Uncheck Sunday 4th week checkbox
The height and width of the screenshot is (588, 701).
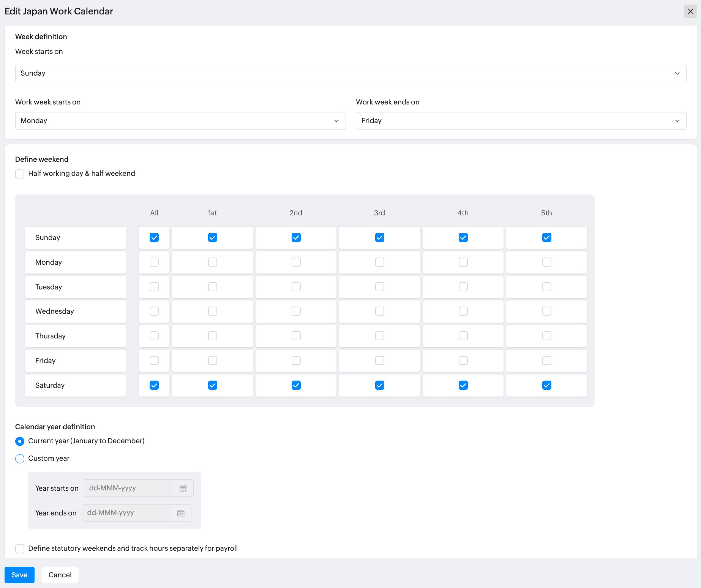(463, 238)
